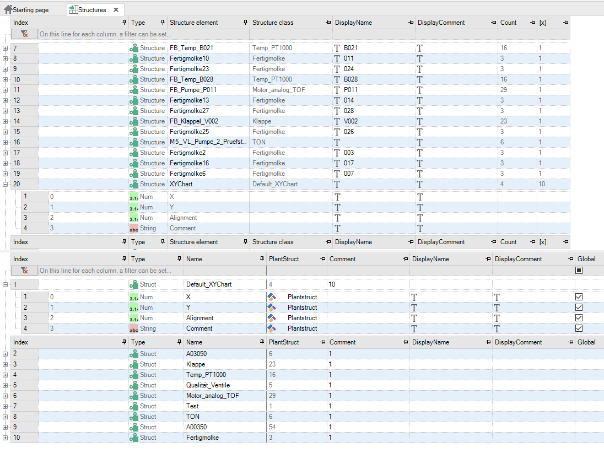Toggle Global checkbox for Comment row
Image resolution: width=604 pixels, height=455 pixels.
(579, 328)
